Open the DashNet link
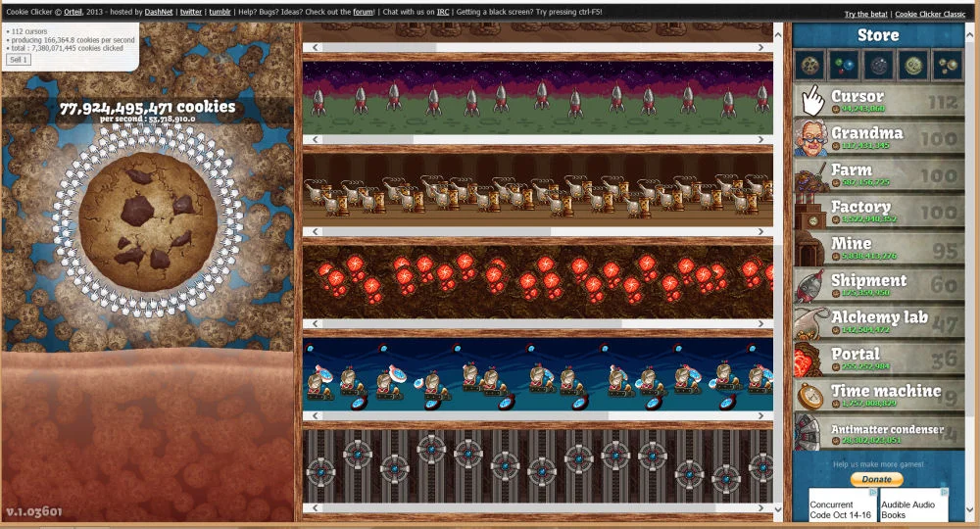980x529 pixels. tap(159, 12)
